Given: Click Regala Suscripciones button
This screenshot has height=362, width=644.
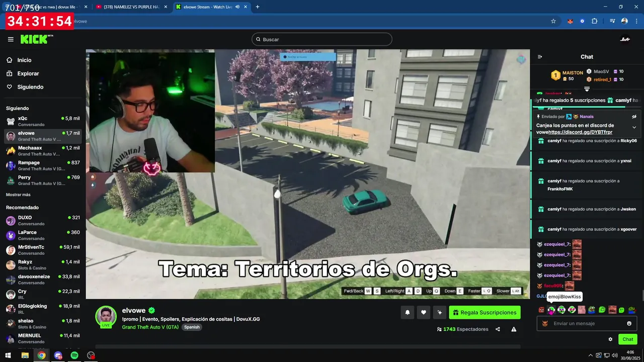Looking at the screenshot, I should click(485, 312).
